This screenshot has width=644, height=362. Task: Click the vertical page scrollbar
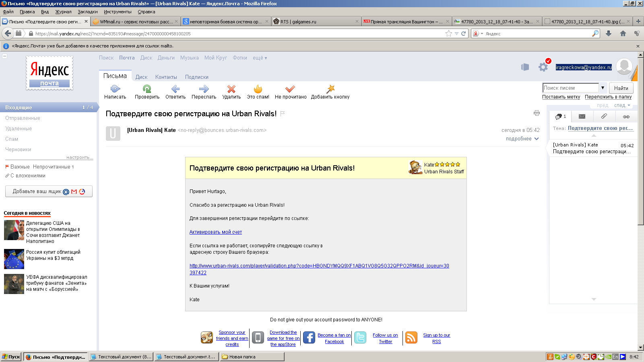tap(640, 141)
